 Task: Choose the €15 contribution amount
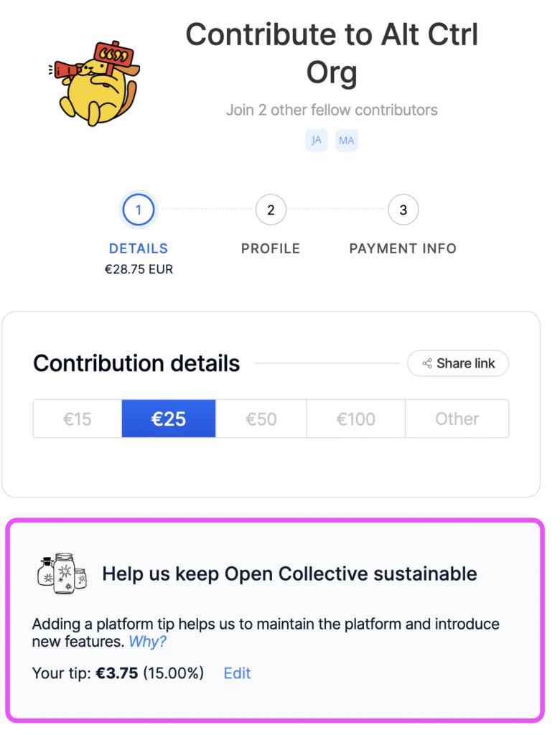[78, 418]
